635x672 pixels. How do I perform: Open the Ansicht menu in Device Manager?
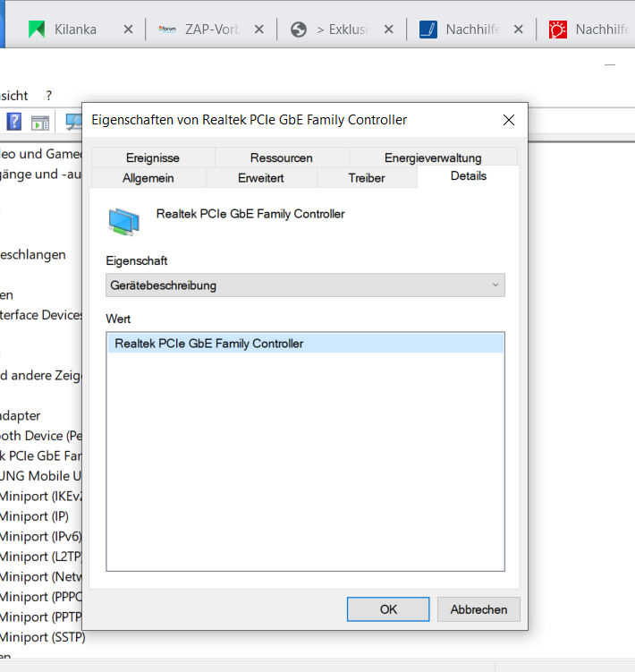14,95
